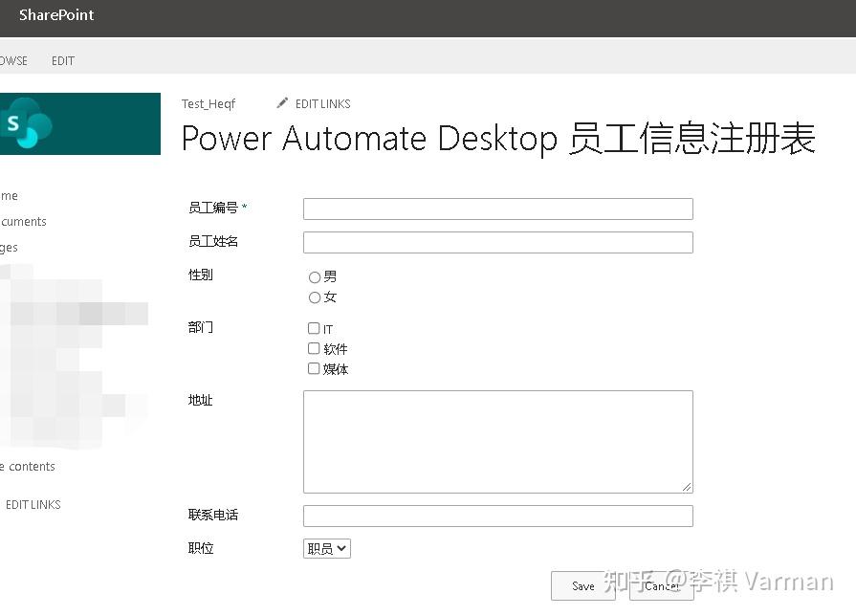Screen dimensions: 856x616
Task: Click the EDIT LINKS text near the title
Action: pyautogui.click(x=320, y=103)
